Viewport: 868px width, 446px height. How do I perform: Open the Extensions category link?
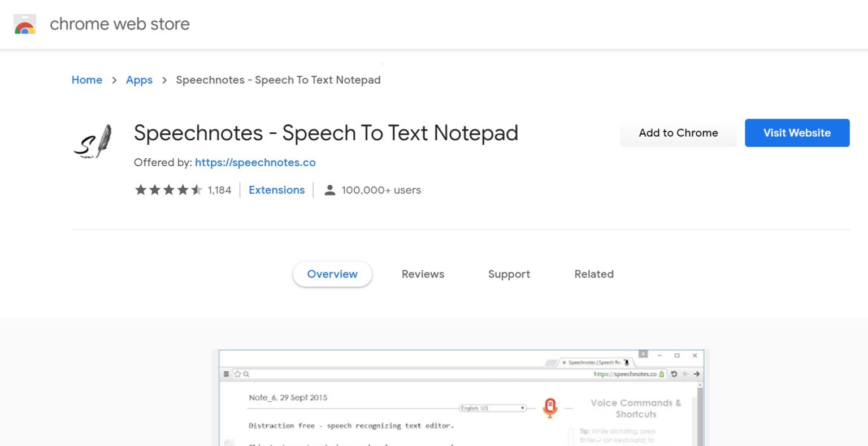[277, 190]
